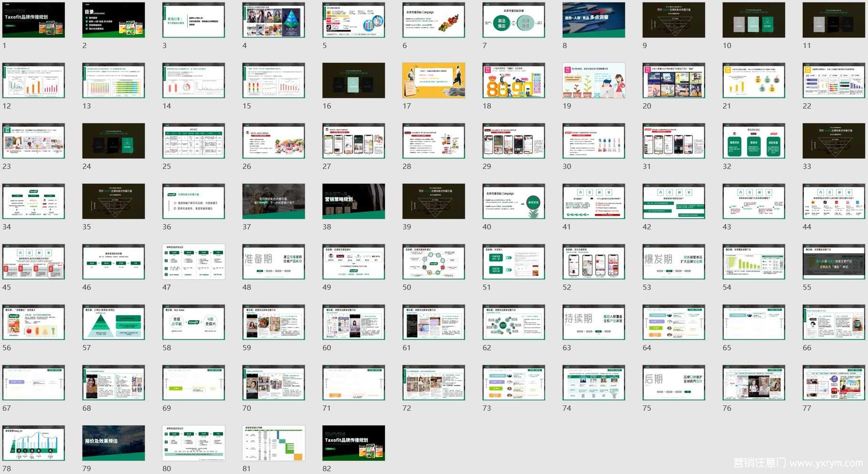Image resolution: width=868 pixels, height=474 pixels.
Task: Select slide 13 thumbnail
Action: click(113, 80)
